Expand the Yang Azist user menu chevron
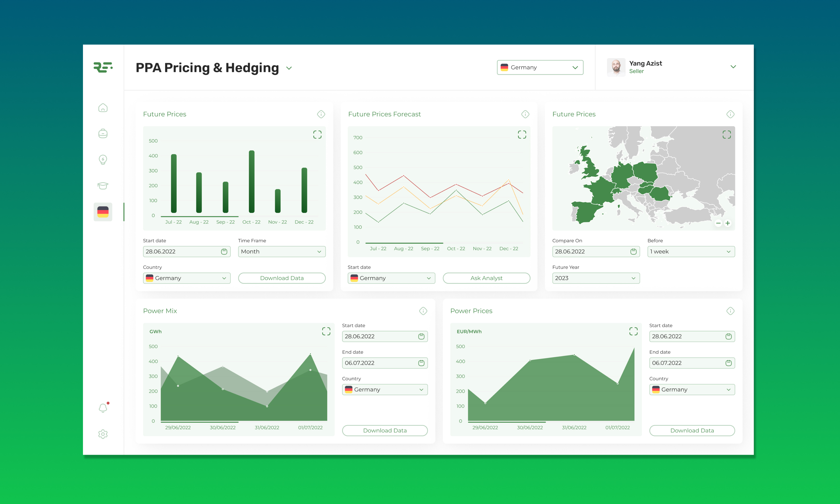Viewport: 840px width, 504px height. [x=733, y=67]
